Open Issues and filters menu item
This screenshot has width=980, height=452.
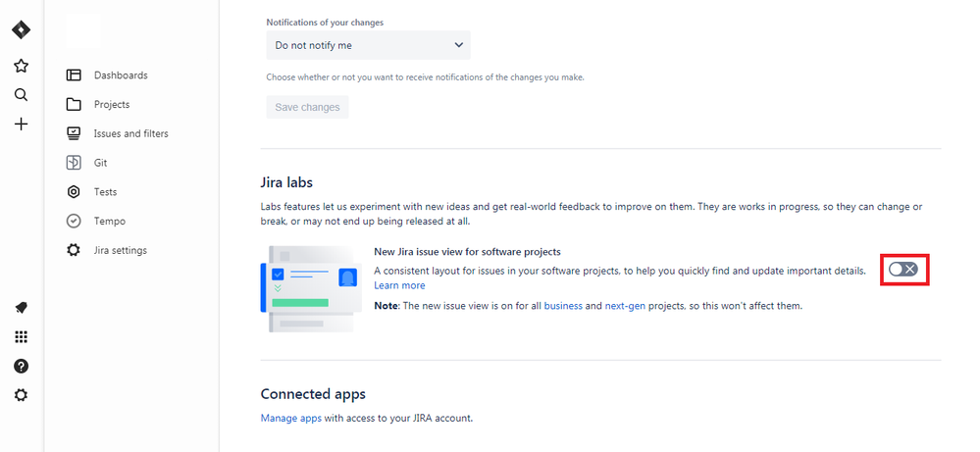coord(130,133)
